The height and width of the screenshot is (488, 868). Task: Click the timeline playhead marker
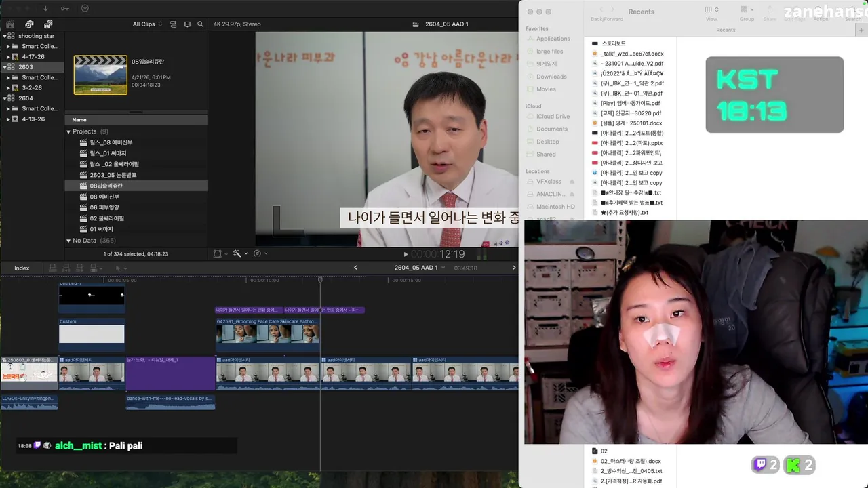click(320, 279)
